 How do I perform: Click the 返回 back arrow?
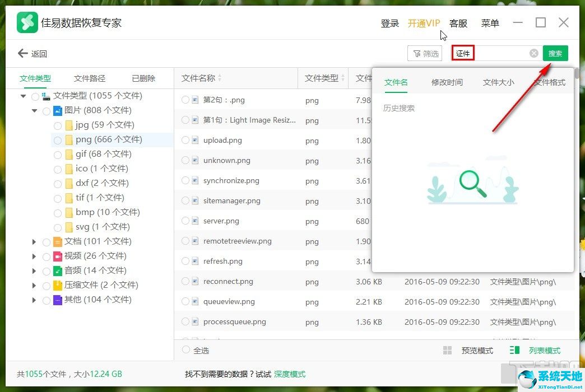coord(24,53)
